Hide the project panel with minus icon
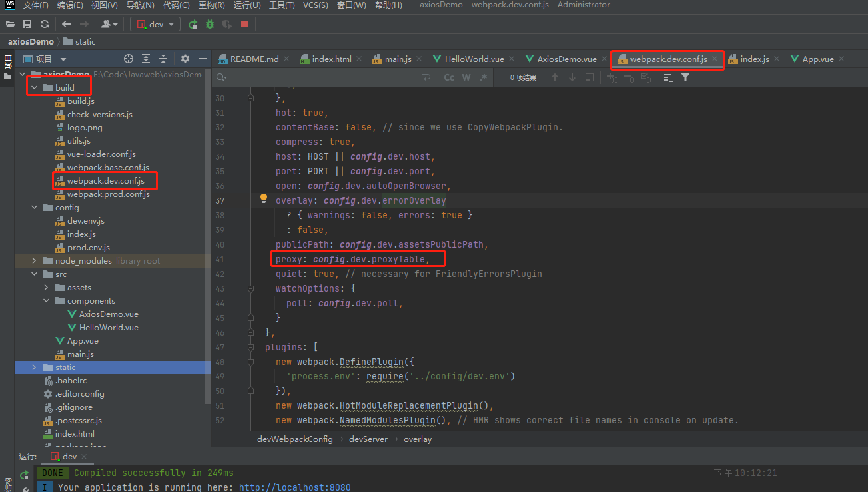868x492 pixels. tap(203, 59)
